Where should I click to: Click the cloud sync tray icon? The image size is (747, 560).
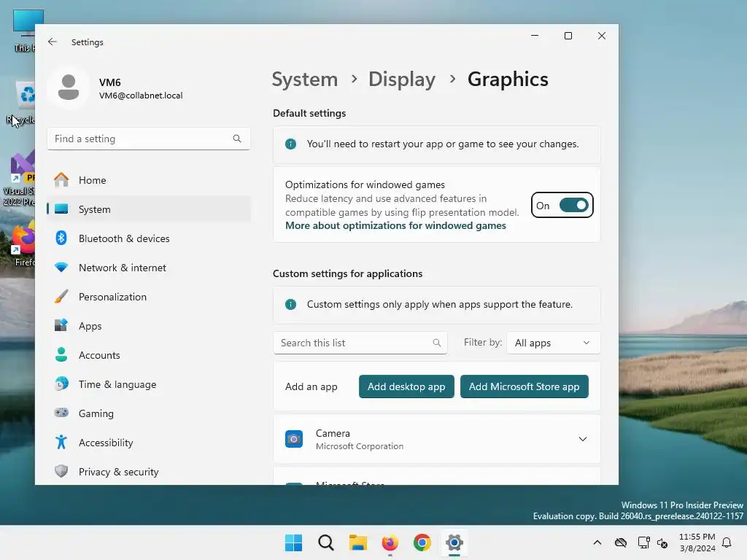[620, 542]
